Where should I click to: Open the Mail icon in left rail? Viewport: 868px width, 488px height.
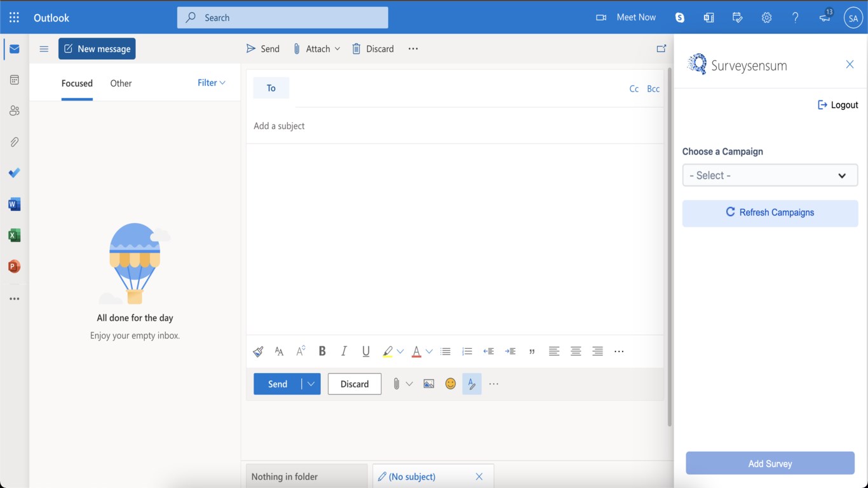coord(14,49)
